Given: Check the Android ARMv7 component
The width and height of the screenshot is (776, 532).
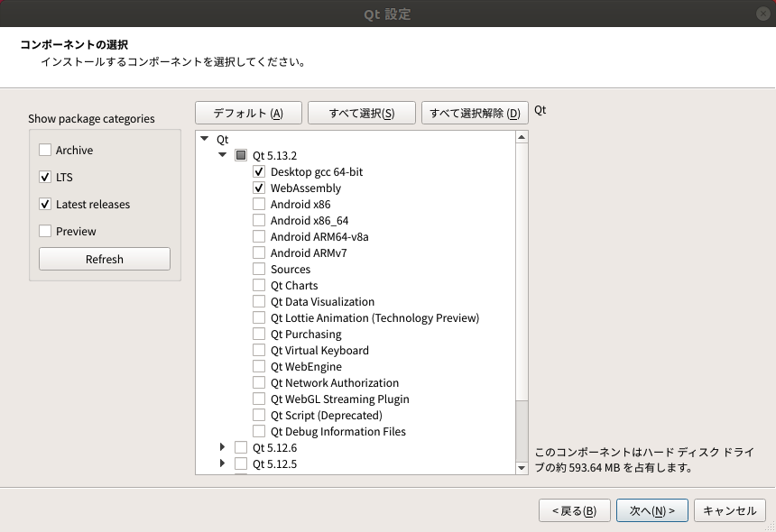Looking at the screenshot, I should (259, 252).
